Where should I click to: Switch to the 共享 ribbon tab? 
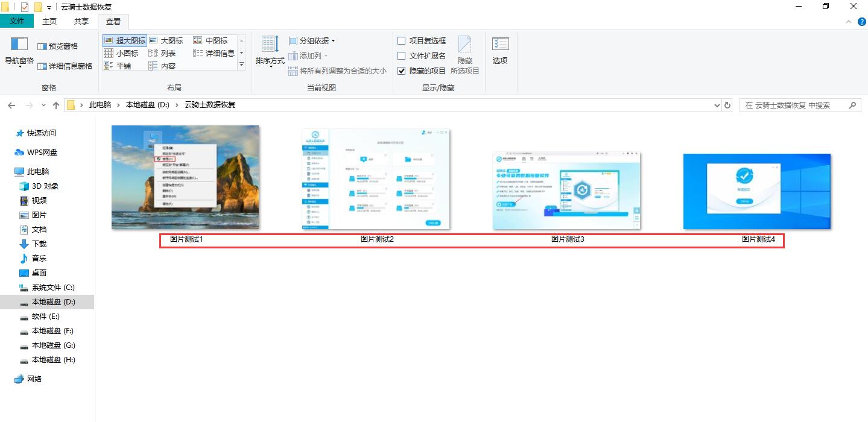click(x=81, y=21)
